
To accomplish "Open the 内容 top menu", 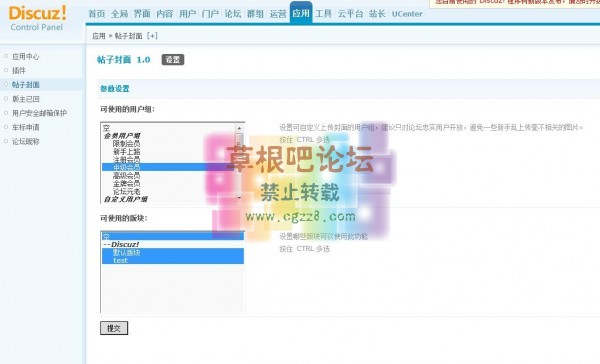I will pos(165,14).
